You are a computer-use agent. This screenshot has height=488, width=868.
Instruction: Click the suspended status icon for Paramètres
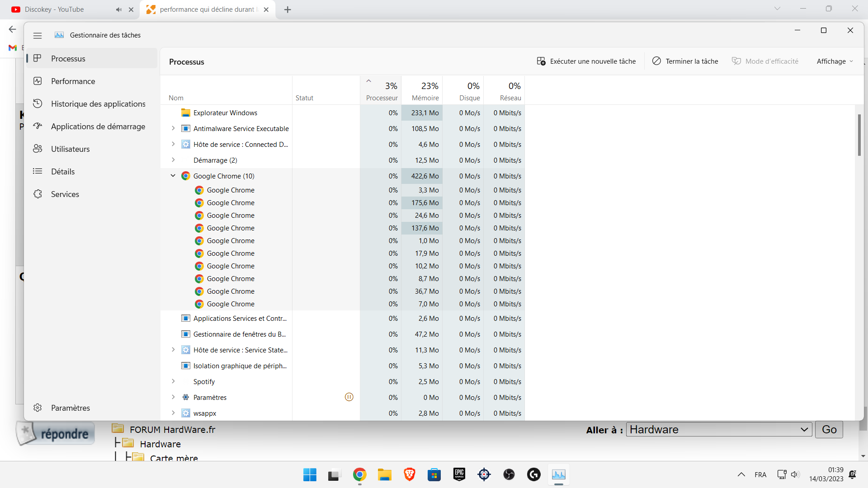coord(349,397)
